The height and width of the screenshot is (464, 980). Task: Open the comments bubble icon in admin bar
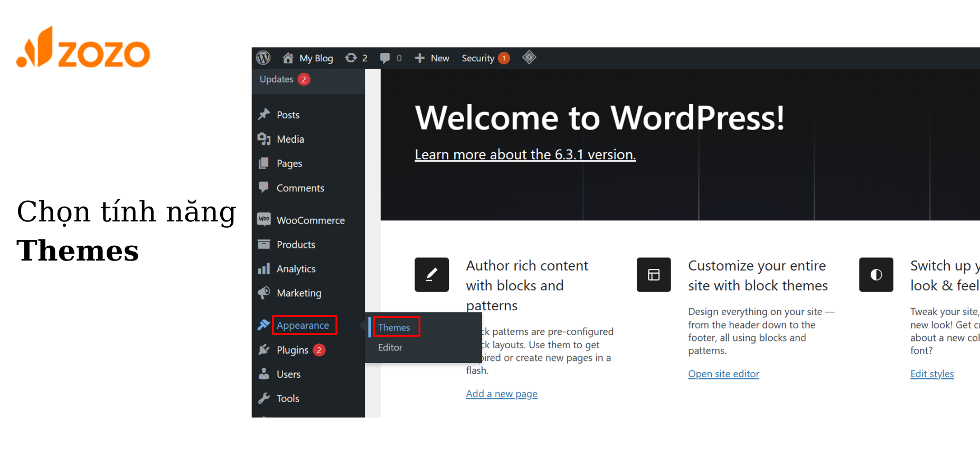(x=385, y=58)
